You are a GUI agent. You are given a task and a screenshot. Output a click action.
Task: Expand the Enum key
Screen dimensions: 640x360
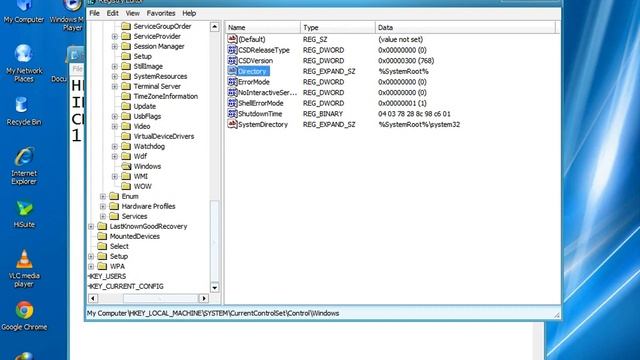coord(103,197)
